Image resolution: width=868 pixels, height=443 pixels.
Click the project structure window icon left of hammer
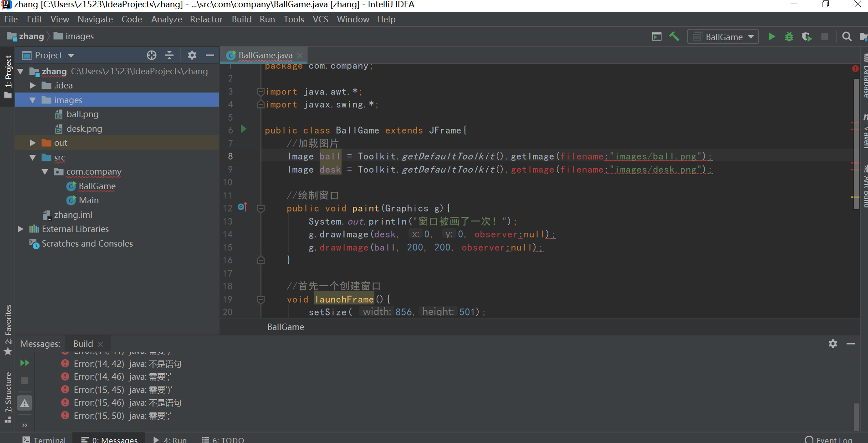657,36
